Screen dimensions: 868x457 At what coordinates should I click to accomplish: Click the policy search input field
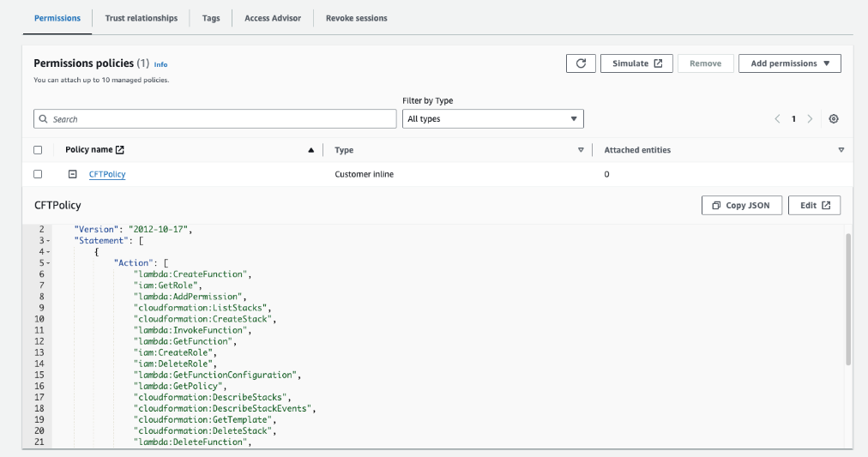click(214, 119)
